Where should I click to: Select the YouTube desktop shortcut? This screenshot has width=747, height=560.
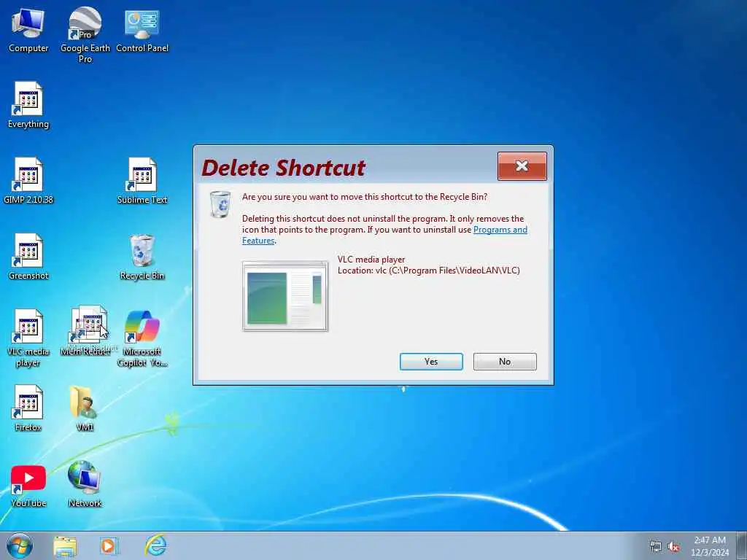(x=28, y=486)
